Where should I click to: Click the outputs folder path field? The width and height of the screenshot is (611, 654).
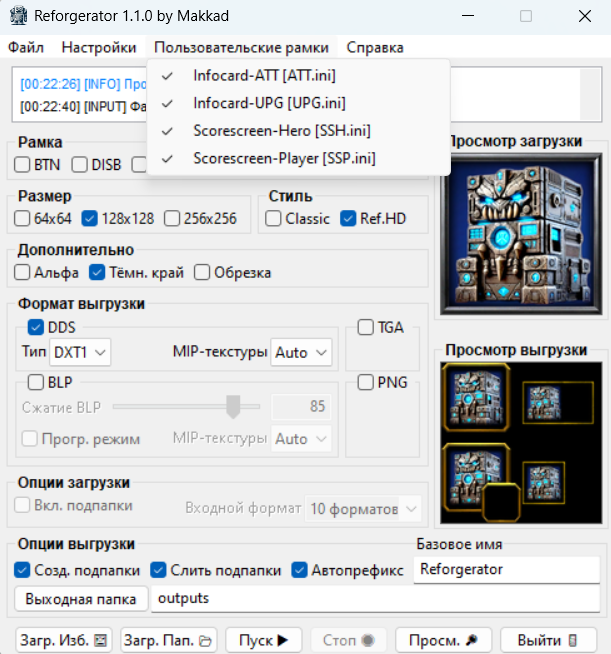click(x=375, y=599)
